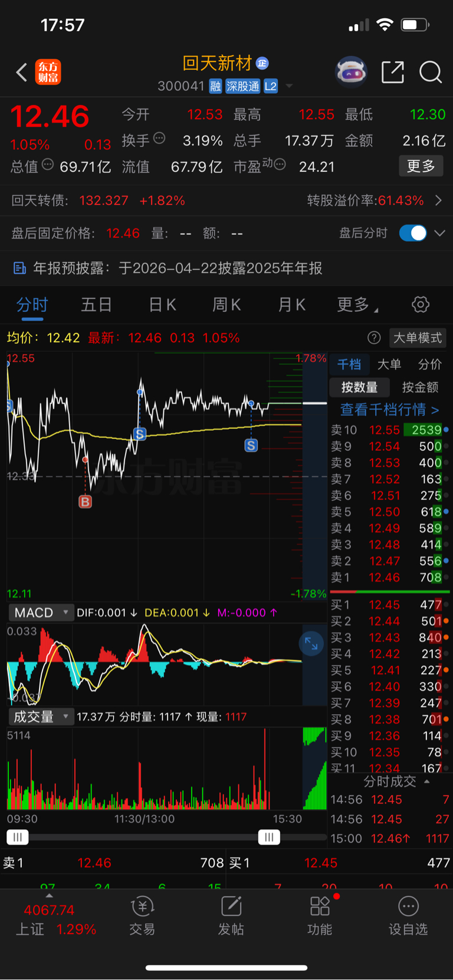
Task: Open the 年报预披露 announcement
Action: pyautogui.click(x=226, y=269)
